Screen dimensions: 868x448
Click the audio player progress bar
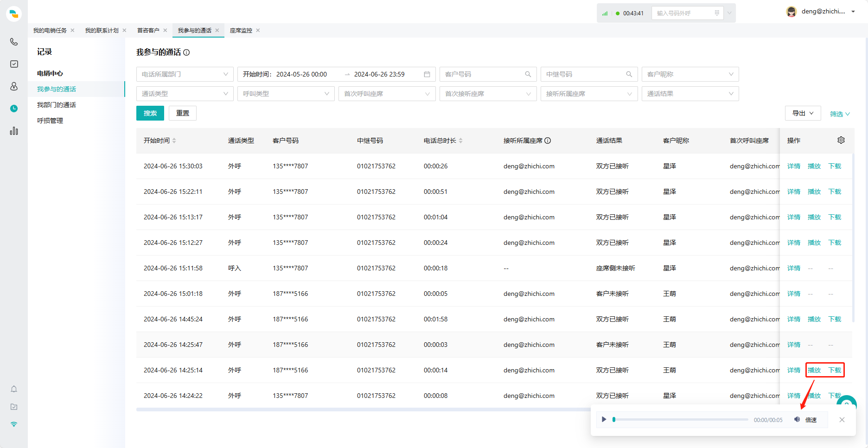[681, 420]
